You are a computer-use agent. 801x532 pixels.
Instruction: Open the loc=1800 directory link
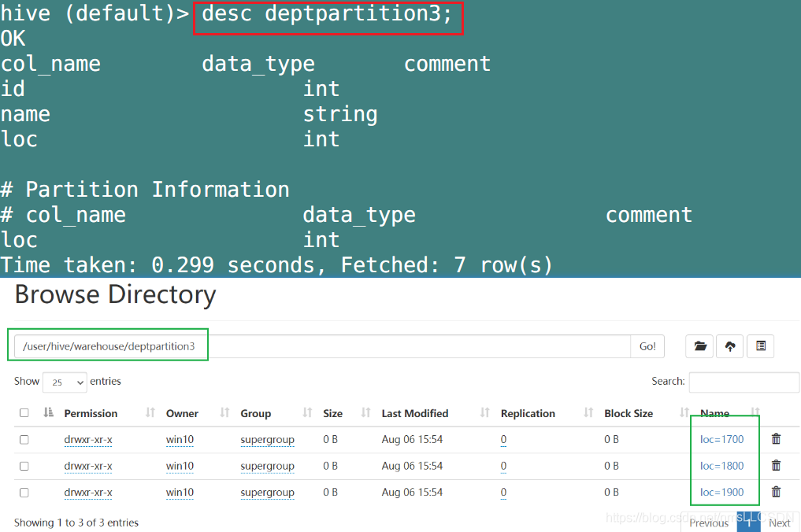click(721, 466)
